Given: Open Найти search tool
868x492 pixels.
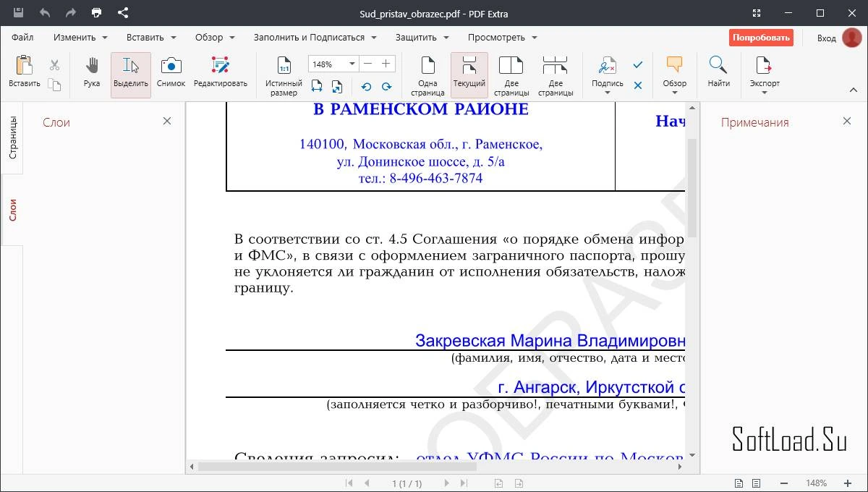Looking at the screenshot, I should (x=718, y=71).
